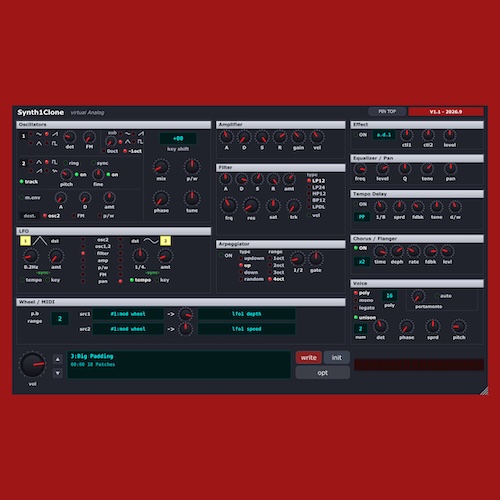Image resolution: width=500 pixels, height=500 pixels.
Task: Click the src1 arrow symbol
Action: [171, 314]
